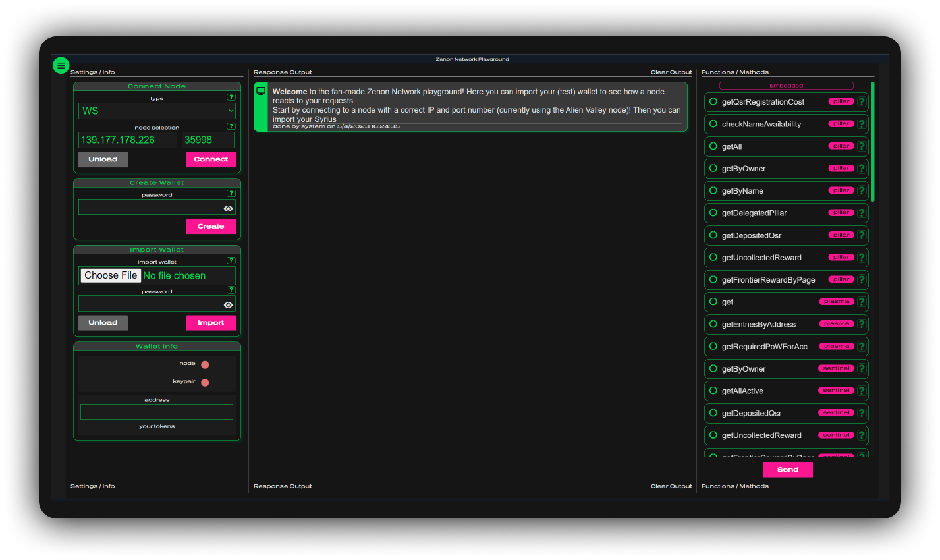Show password in Create Wallet field
Viewport: 940px width, 560px height.
[x=228, y=208]
